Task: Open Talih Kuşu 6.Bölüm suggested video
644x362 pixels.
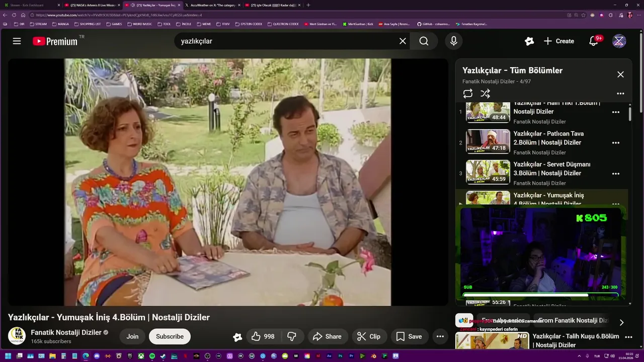Action: point(576,340)
